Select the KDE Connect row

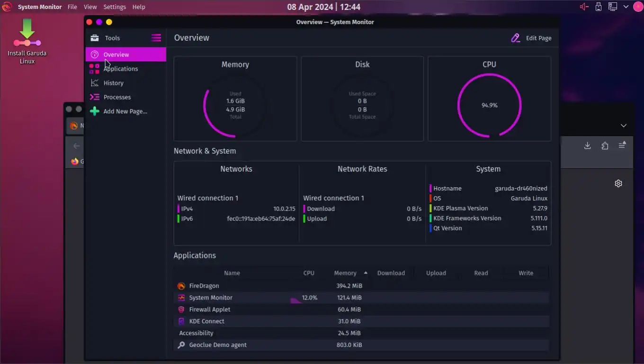[362, 321]
